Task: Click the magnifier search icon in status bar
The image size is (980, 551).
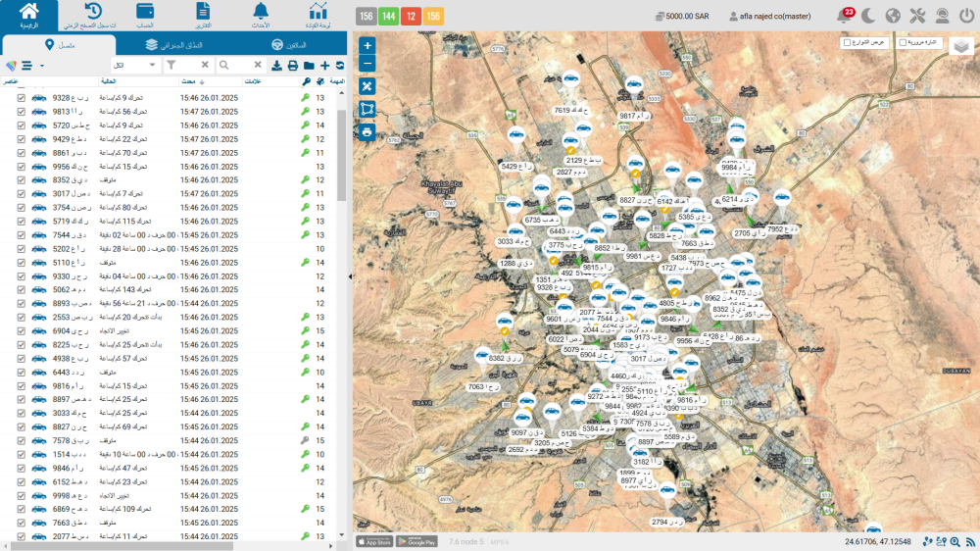Action: pyautogui.click(x=955, y=541)
